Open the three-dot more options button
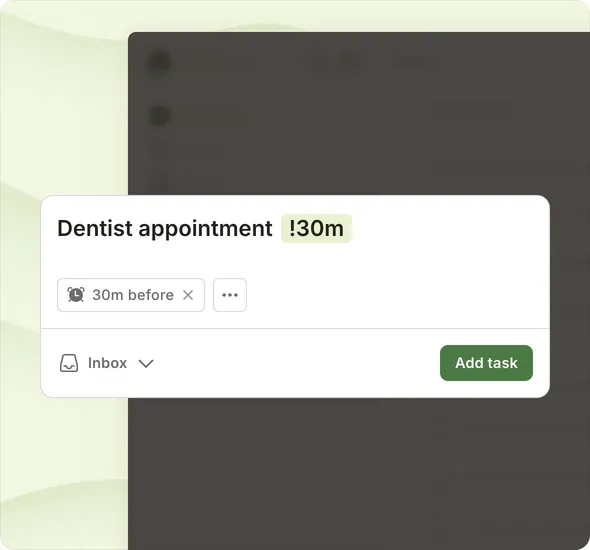Image resolution: width=590 pixels, height=550 pixels. tap(230, 295)
